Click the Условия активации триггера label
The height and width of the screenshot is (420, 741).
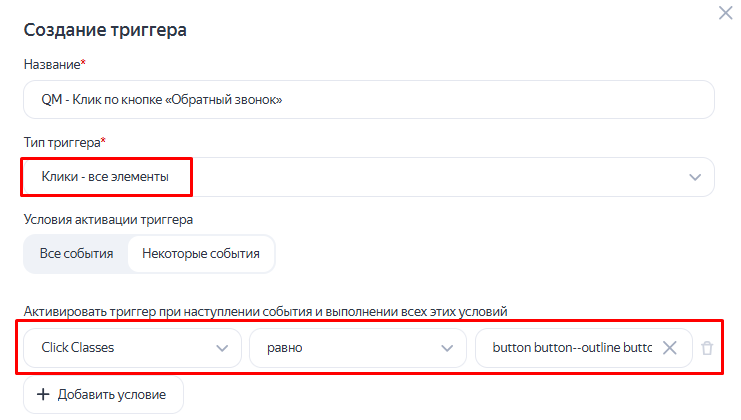[x=108, y=220]
